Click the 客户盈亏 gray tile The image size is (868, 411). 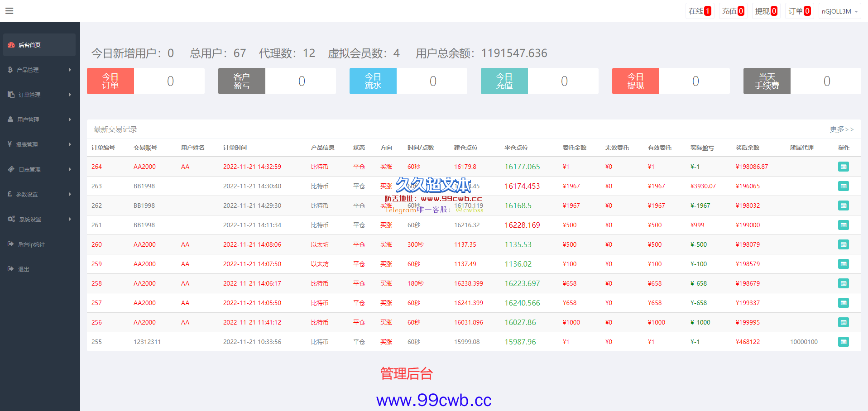click(x=242, y=81)
